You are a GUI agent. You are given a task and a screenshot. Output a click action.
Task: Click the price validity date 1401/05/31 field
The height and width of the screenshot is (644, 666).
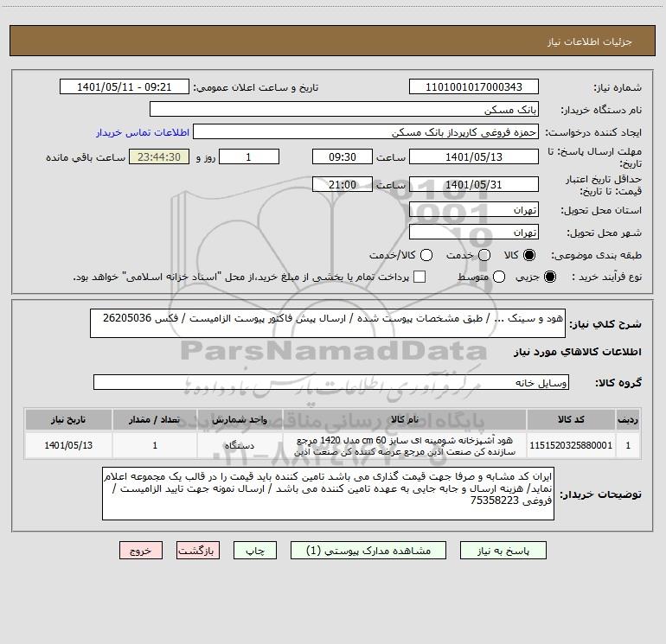pos(474,184)
